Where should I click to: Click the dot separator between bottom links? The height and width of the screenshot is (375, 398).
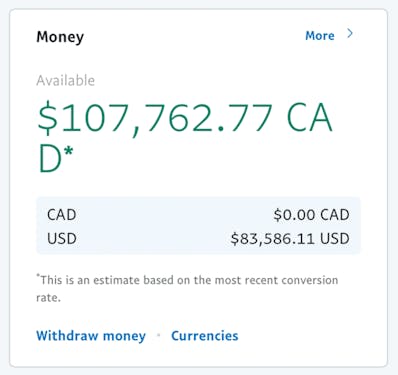[159, 335]
